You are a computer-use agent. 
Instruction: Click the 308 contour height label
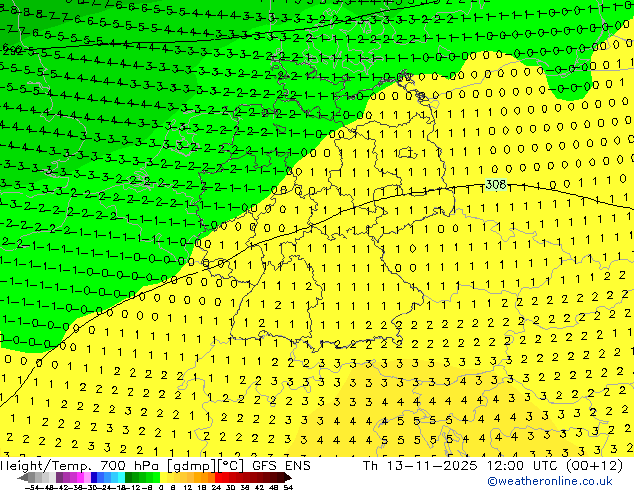pos(496,185)
